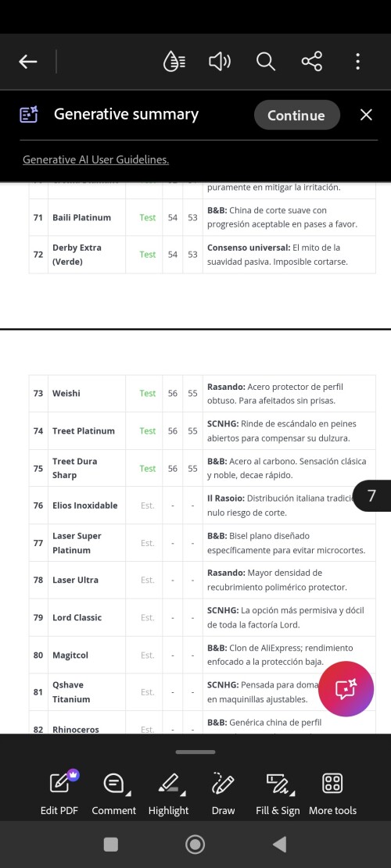Start Read Aloud speaker icon
The width and height of the screenshot is (391, 868).
pyautogui.click(x=220, y=62)
